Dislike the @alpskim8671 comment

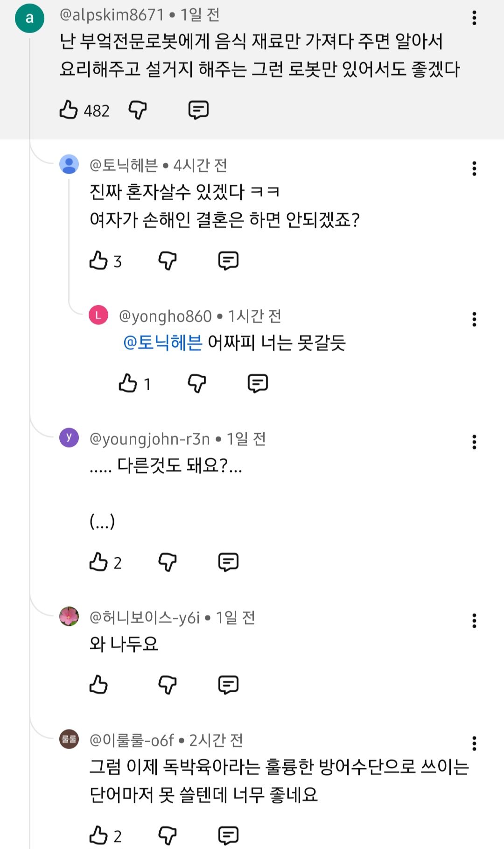pos(138,110)
